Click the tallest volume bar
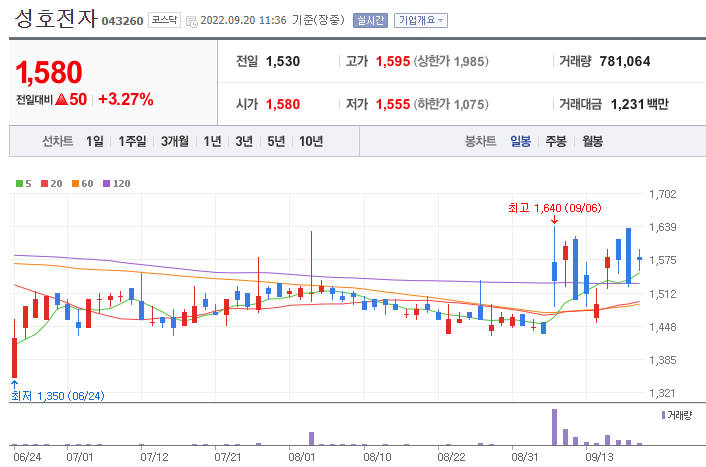Image resolution: width=706 pixels, height=467 pixels. pyautogui.click(x=554, y=427)
